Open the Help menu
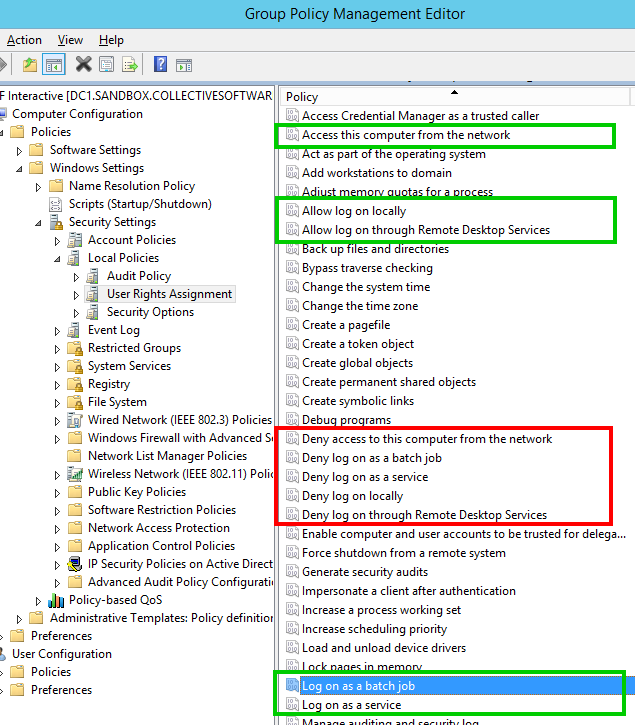Screen dimensions: 635x725 click(111, 40)
